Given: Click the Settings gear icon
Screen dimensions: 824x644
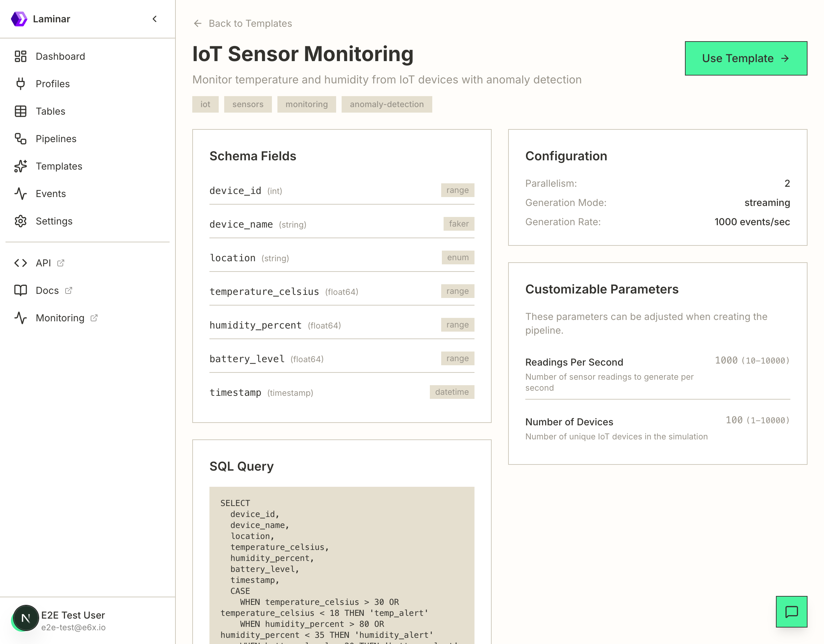Looking at the screenshot, I should point(20,221).
